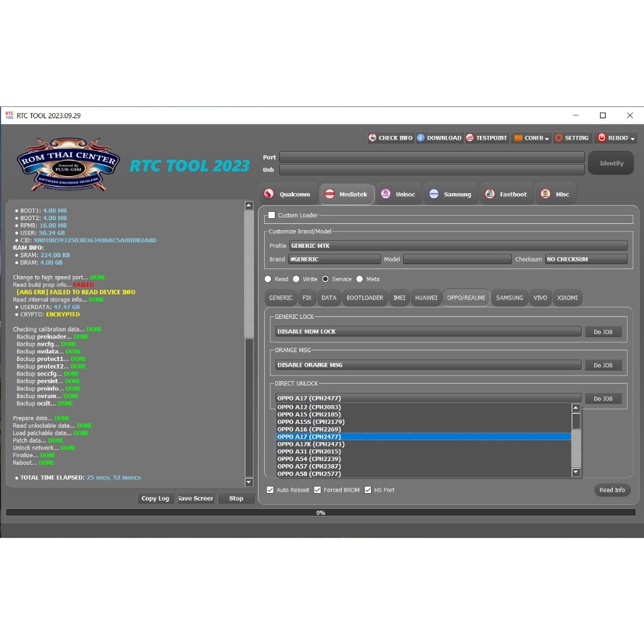
Task: Expand the REBOOT dropdown menu
Action: pos(616,138)
